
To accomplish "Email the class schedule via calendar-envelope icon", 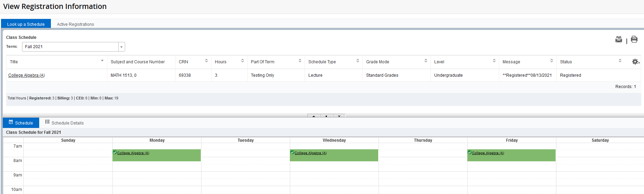I will [619, 40].
